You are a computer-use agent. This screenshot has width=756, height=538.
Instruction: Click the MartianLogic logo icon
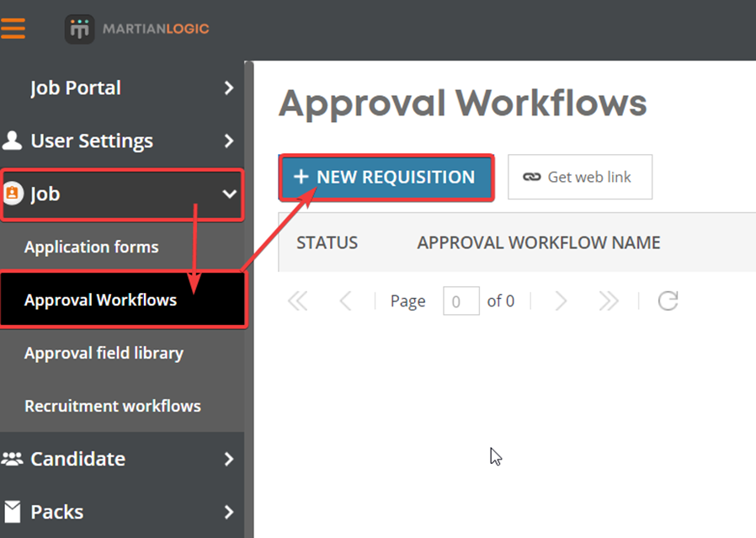tap(78, 28)
